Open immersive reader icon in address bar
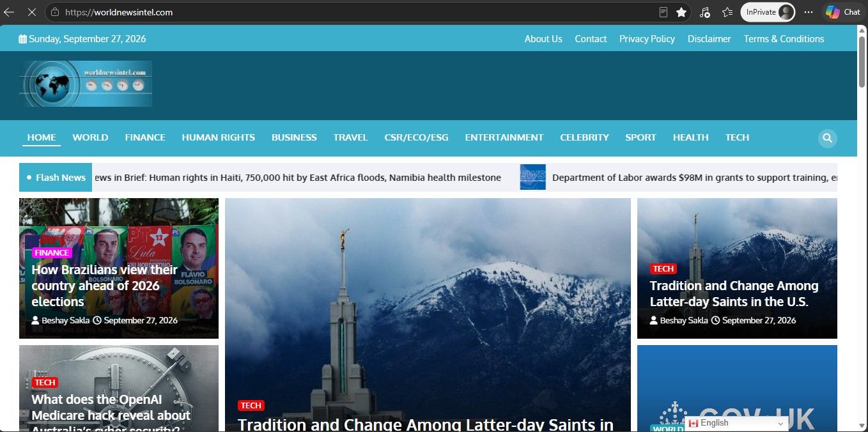The width and height of the screenshot is (868, 432). (663, 12)
